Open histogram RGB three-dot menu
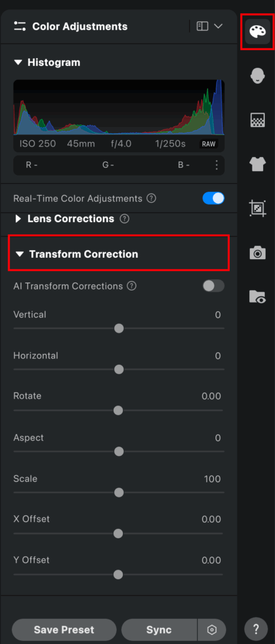 217,165
